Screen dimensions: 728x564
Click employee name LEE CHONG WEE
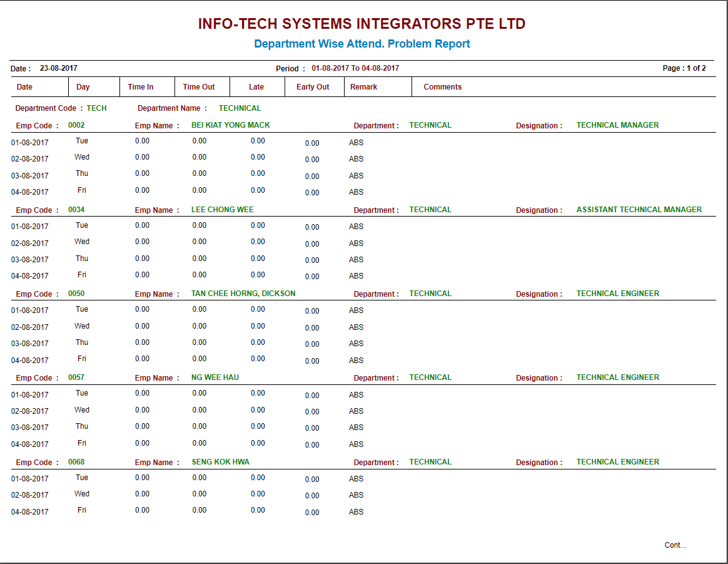pos(223,210)
